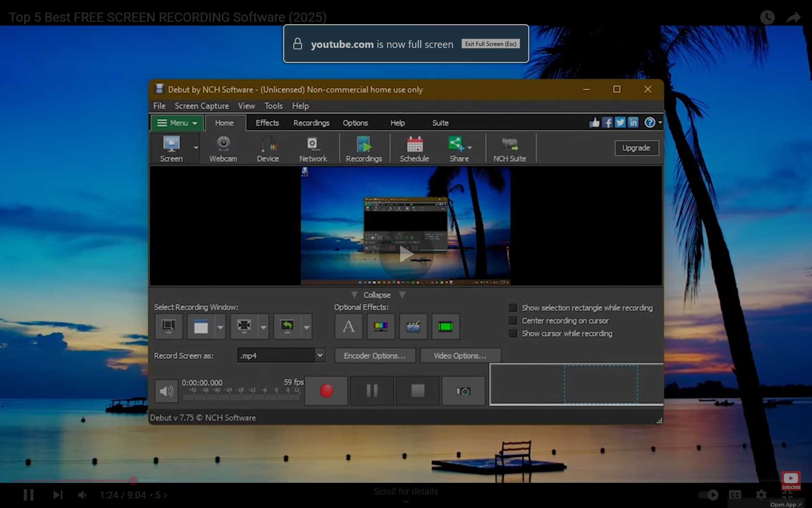This screenshot has height=508, width=812.
Task: Expand the help icon dropdown arrow
Action: click(x=660, y=122)
